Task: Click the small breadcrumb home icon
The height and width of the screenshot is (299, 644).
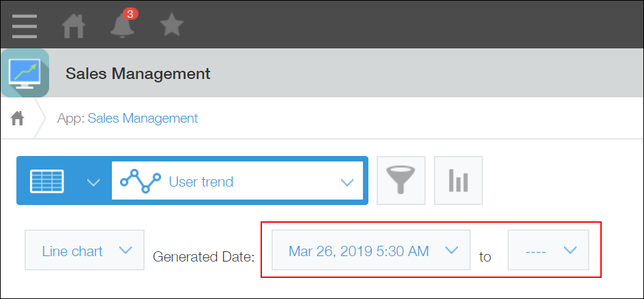Action: tap(18, 119)
